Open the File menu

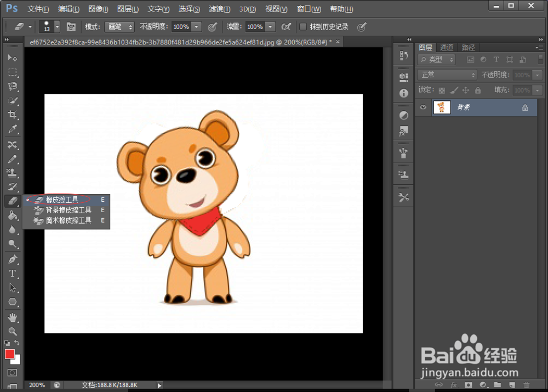click(38, 9)
